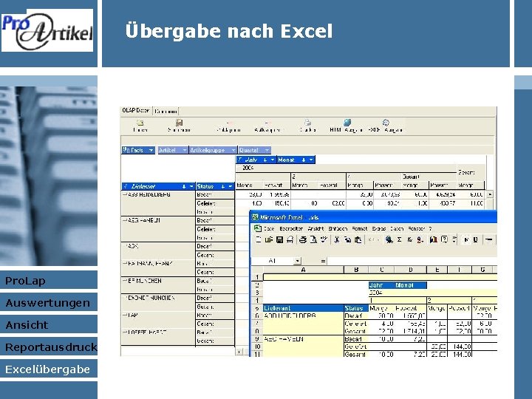
Task: Click the ProArtikel logo
Action: [x=47, y=30]
